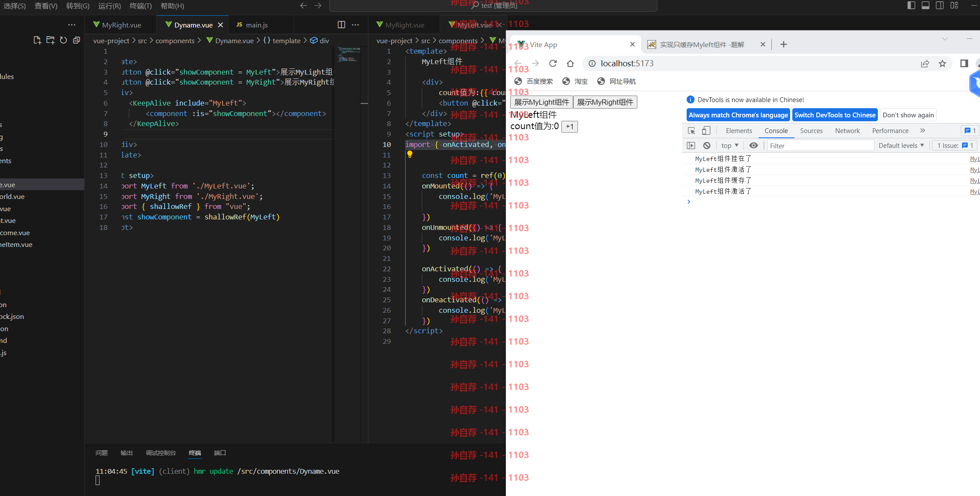Reload the localhost page in Chrome
The image size is (980, 496).
[553, 63]
